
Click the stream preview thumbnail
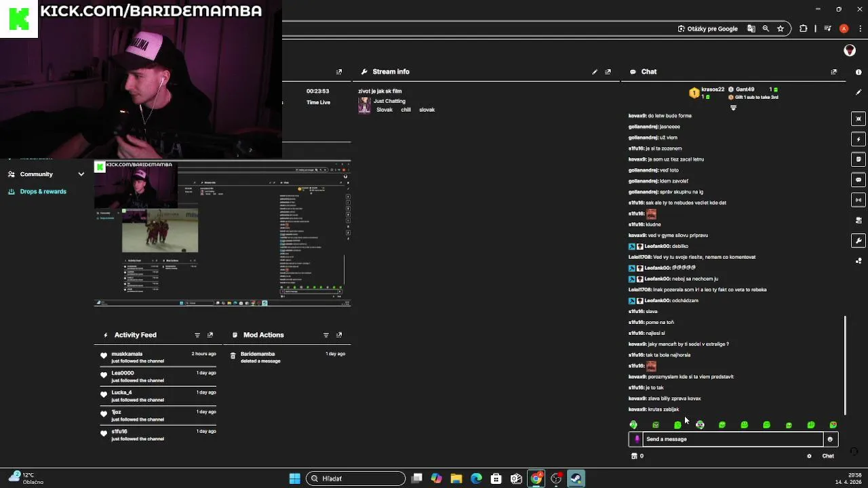[222, 234]
